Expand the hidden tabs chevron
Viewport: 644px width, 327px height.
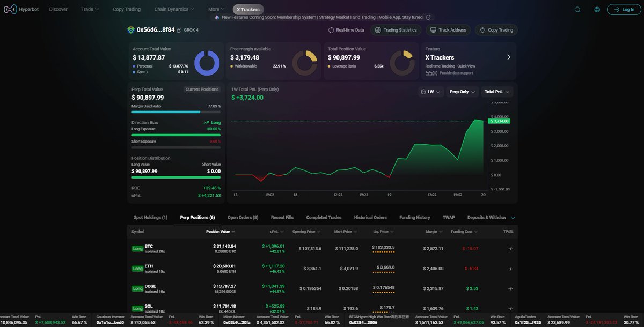click(x=513, y=218)
